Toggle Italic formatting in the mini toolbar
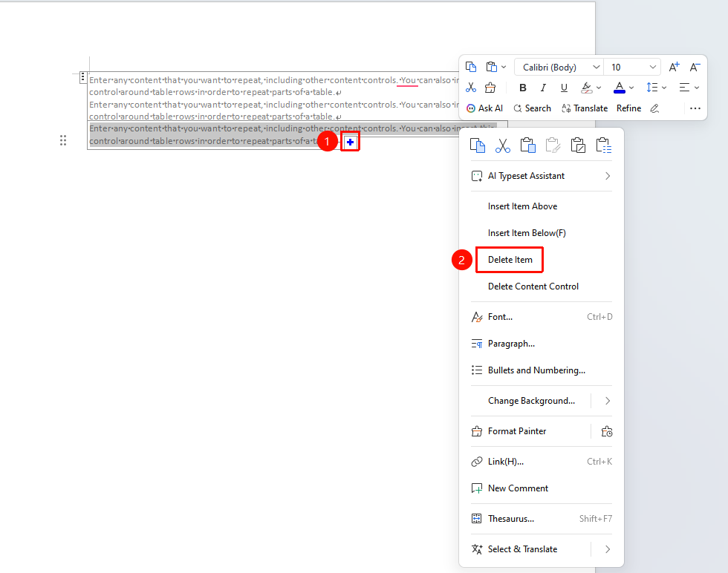Image resolution: width=728 pixels, height=573 pixels. 543,88
